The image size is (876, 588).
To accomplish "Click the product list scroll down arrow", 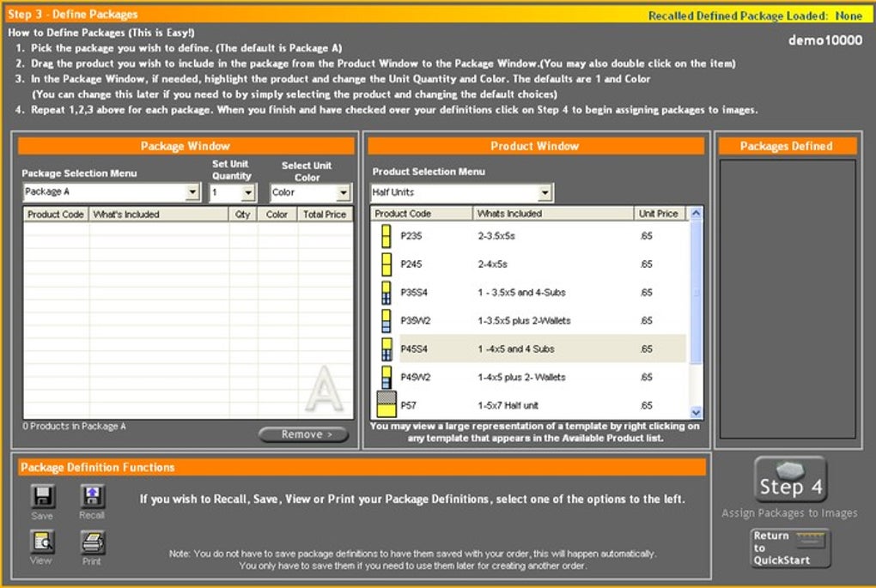I will point(697,413).
